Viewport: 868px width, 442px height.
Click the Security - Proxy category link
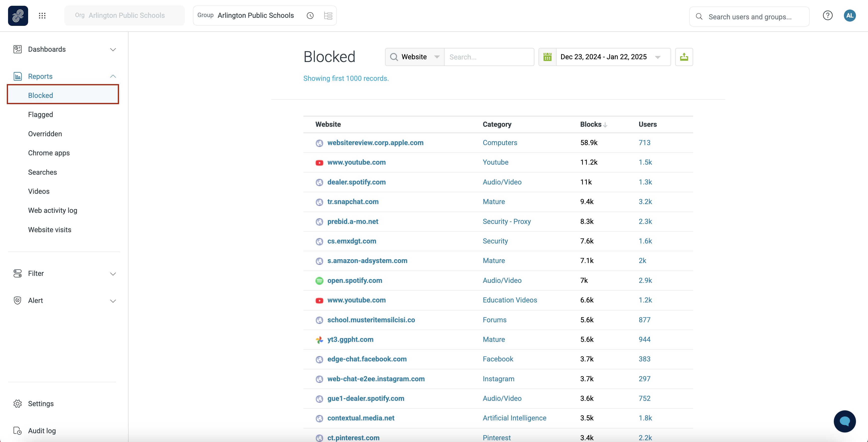tap(506, 222)
